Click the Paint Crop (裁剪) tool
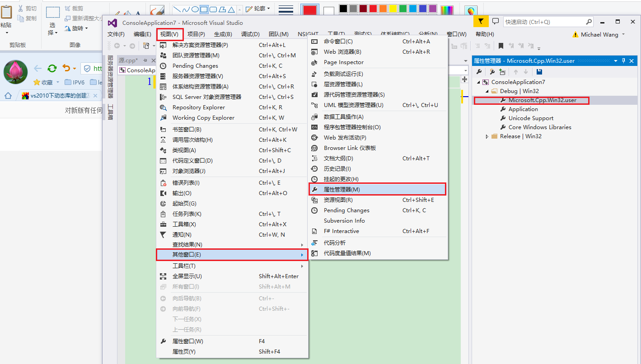The height and width of the screenshot is (364, 641). pos(74,9)
